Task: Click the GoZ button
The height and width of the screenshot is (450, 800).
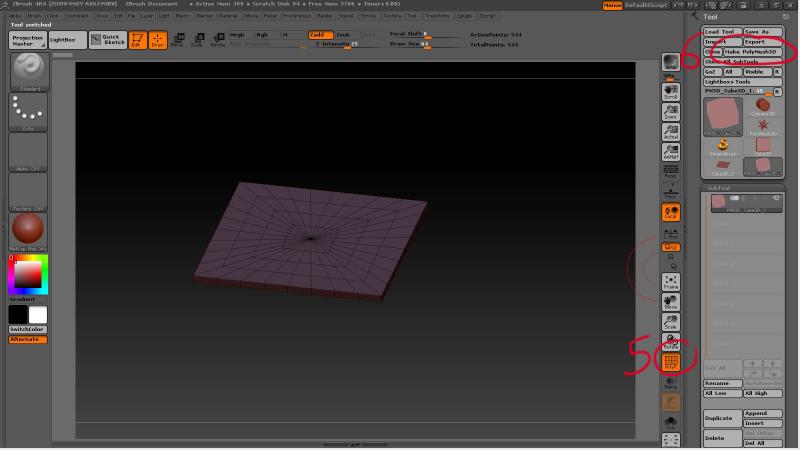Action: coord(712,72)
